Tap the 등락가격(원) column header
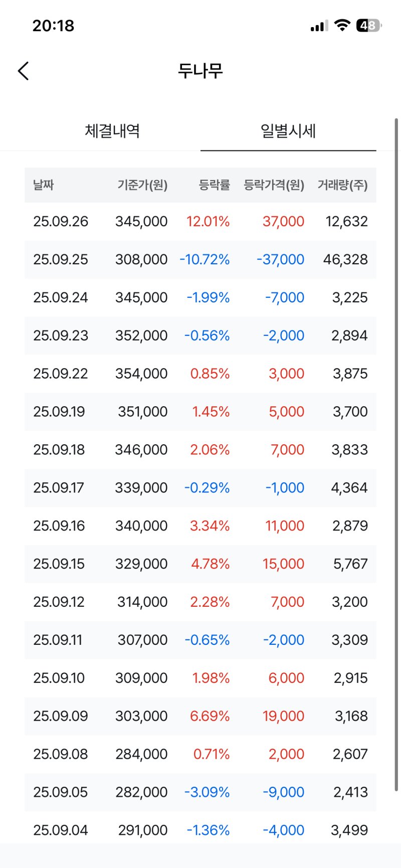This screenshot has width=401, height=868. click(274, 185)
